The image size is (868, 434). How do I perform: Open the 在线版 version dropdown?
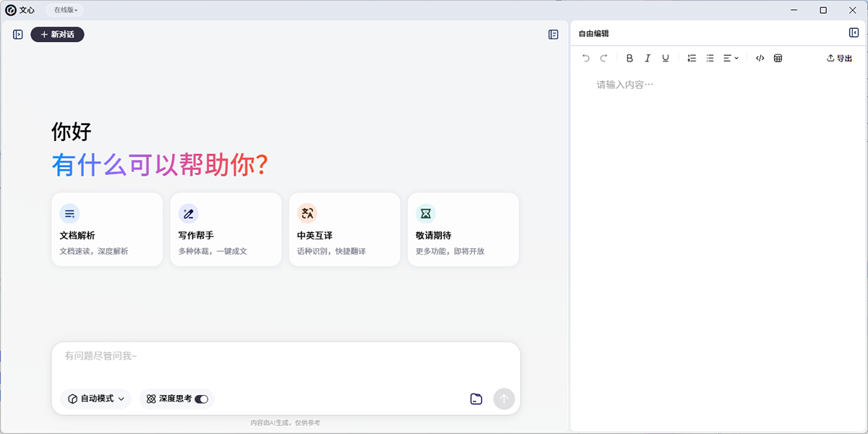pos(65,10)
